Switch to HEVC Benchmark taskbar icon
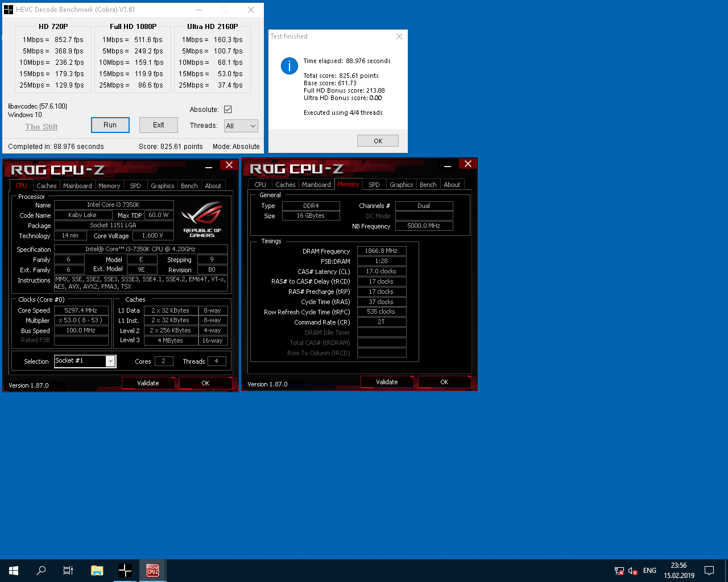 click(125, 571)
